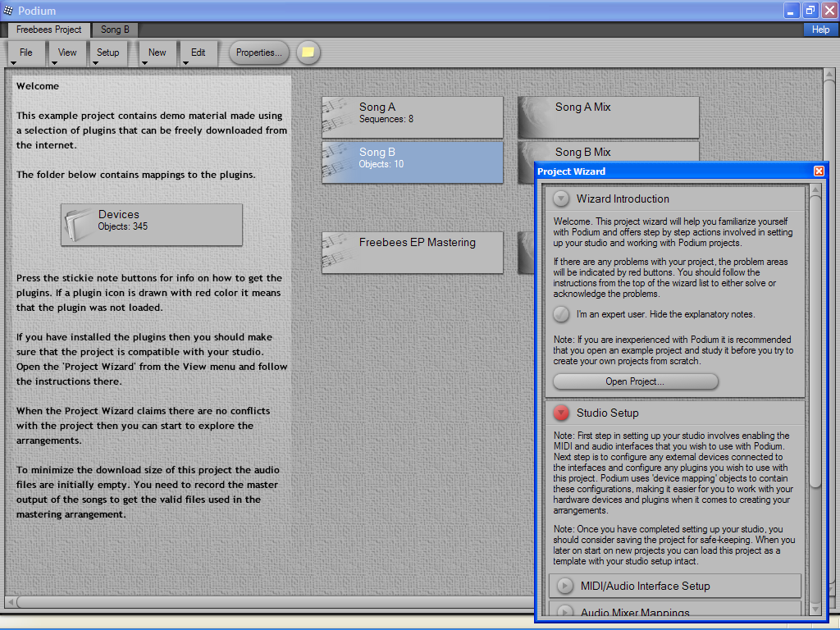Minimize the Podium window
The height and width of the screenshot is (630, 840).
point(792,11)
